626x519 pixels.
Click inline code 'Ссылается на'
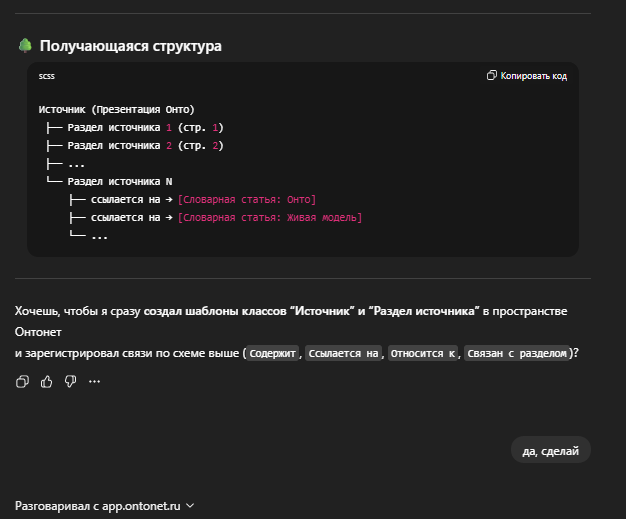point(343,353)
